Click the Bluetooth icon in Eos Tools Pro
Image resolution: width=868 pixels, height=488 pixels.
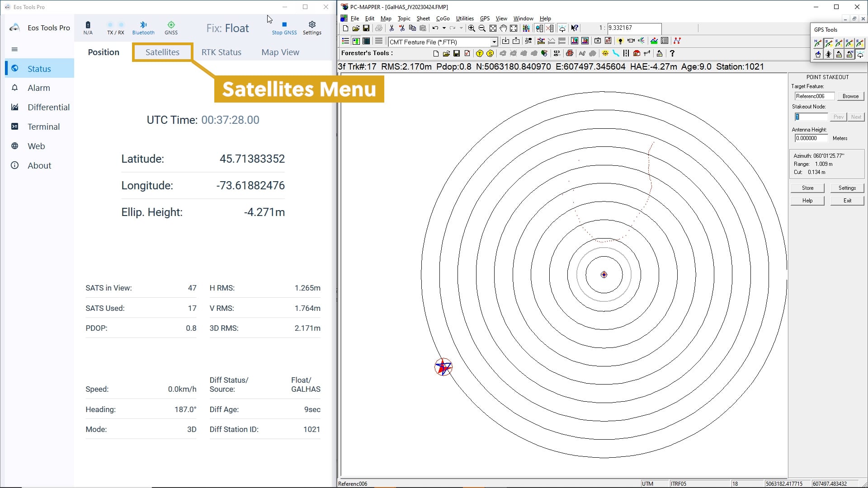coord(143,28)
